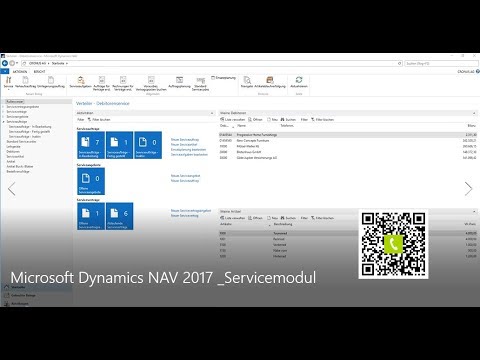Focus the Suchen search field

441,63
